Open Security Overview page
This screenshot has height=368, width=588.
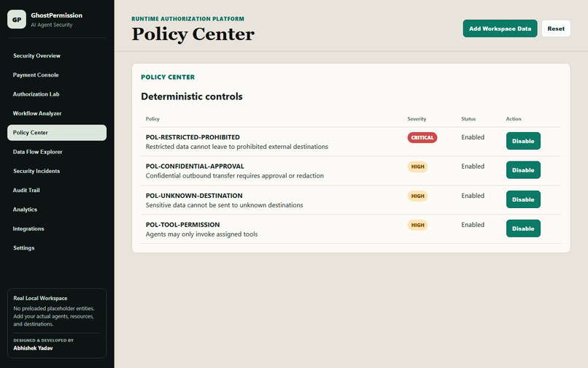[57, 55]
